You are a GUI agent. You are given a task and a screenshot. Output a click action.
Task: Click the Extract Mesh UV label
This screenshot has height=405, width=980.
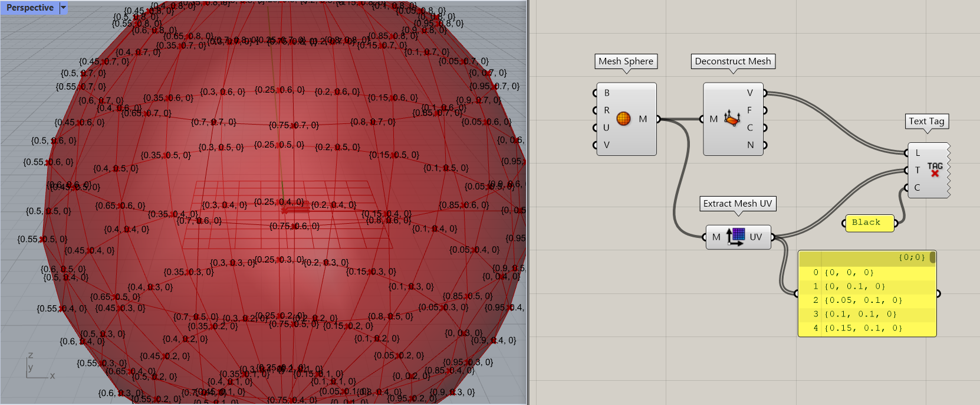(x=737, y=204)
